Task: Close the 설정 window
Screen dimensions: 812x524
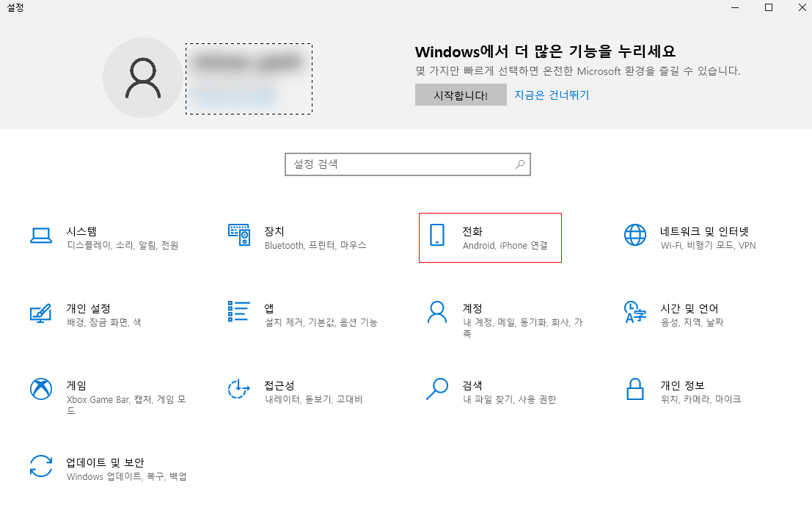Action: pos(802,7)
